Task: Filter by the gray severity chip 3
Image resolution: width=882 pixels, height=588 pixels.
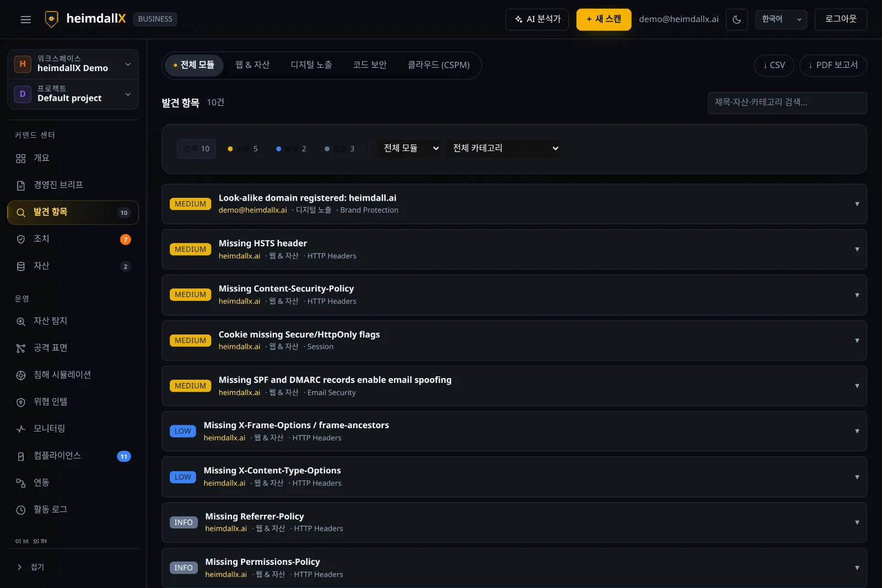Action: (340, 149)
